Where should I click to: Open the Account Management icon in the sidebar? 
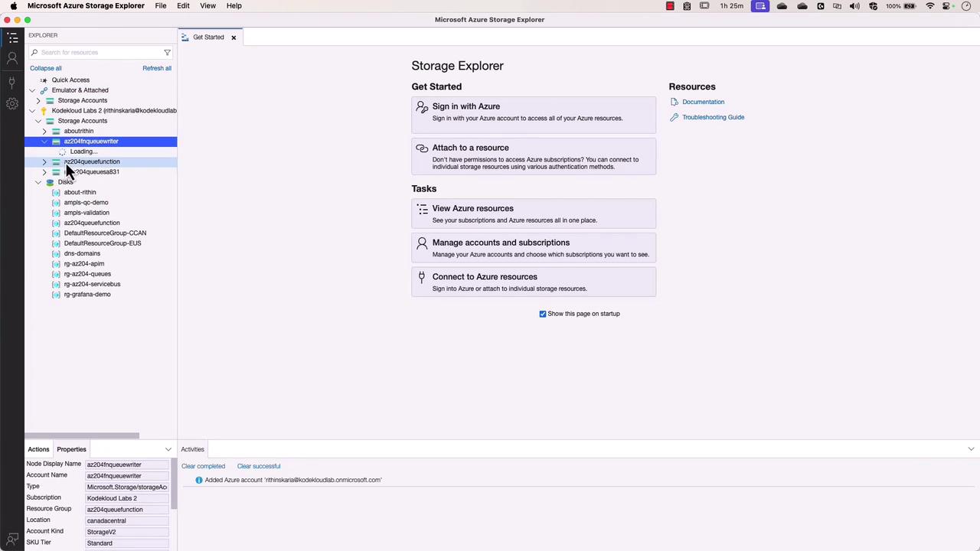click(x=12, y=59)
